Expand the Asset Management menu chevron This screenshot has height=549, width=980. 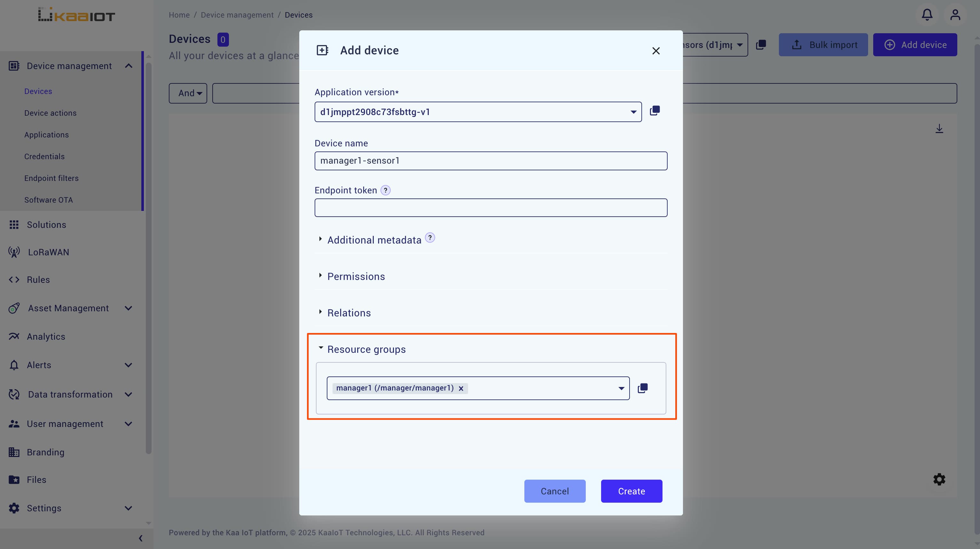[129, 308]
